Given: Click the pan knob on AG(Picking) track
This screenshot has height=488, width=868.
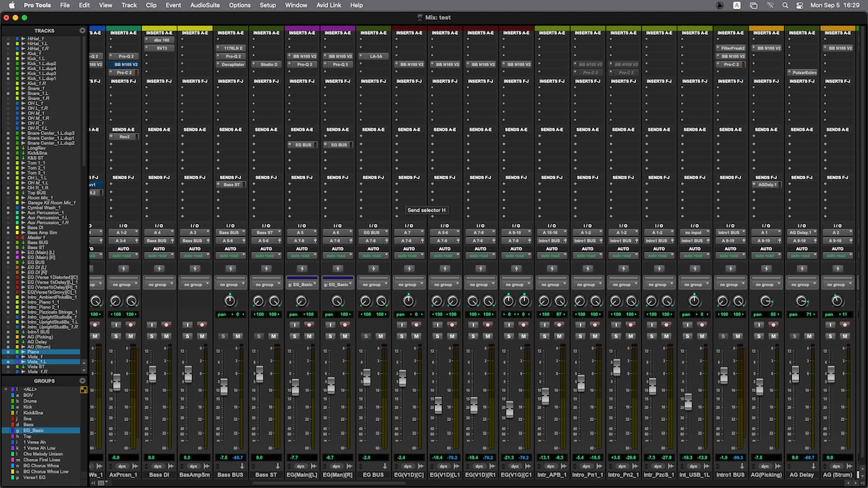Looking at the screenshot, I should click(x=766, y=301).
